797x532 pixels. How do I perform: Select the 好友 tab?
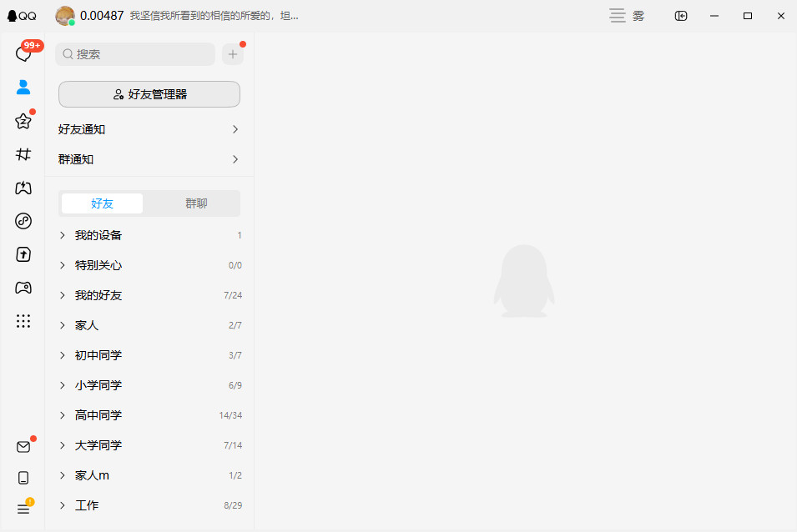point(102,203)
